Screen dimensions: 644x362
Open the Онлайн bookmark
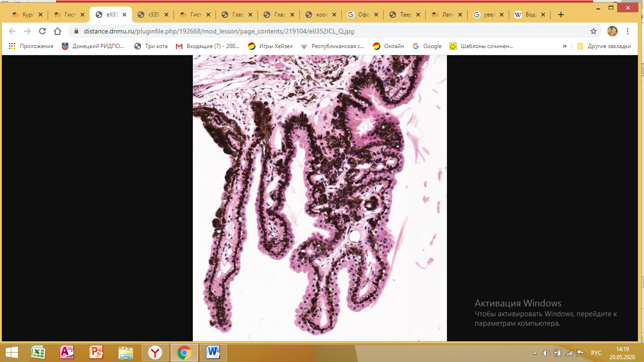click(388, 46)
